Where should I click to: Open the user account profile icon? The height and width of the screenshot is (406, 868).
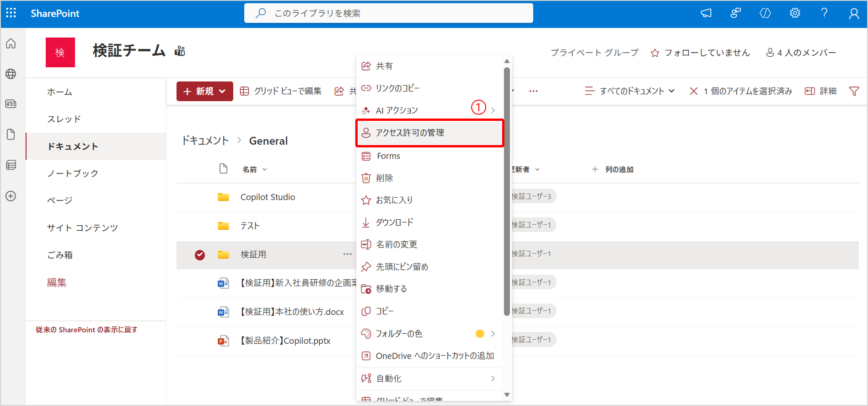pyautogui.click(x=853, y=14)
